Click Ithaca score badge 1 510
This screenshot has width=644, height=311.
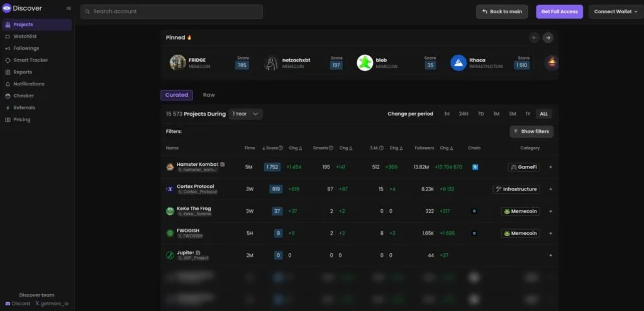522,65
